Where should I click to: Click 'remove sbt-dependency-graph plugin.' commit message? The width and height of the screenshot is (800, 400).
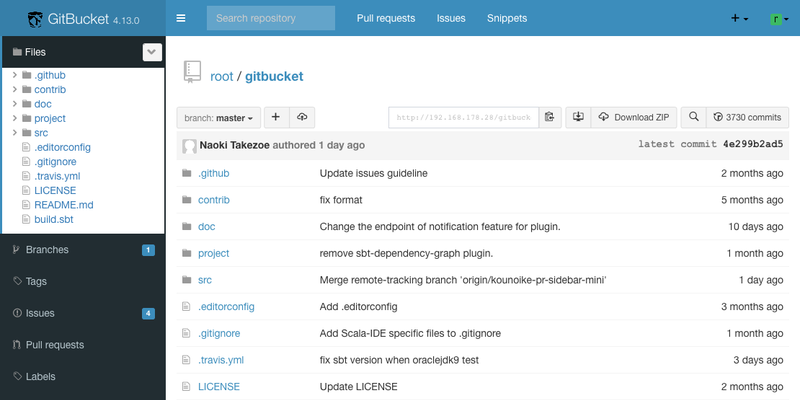pyautogui.click(x=406, y=253)
